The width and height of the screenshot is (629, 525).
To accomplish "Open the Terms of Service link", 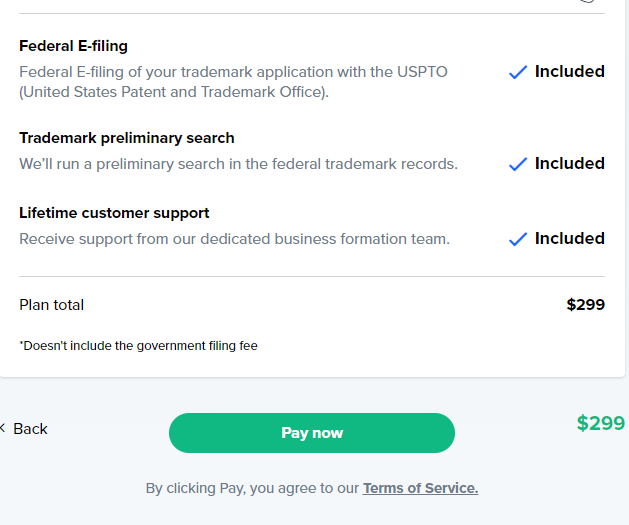I will 420,488.
